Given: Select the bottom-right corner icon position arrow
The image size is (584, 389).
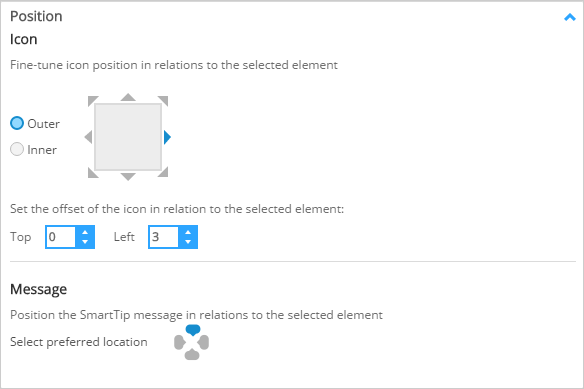Looking at the screenshot, I should (164, 173).
